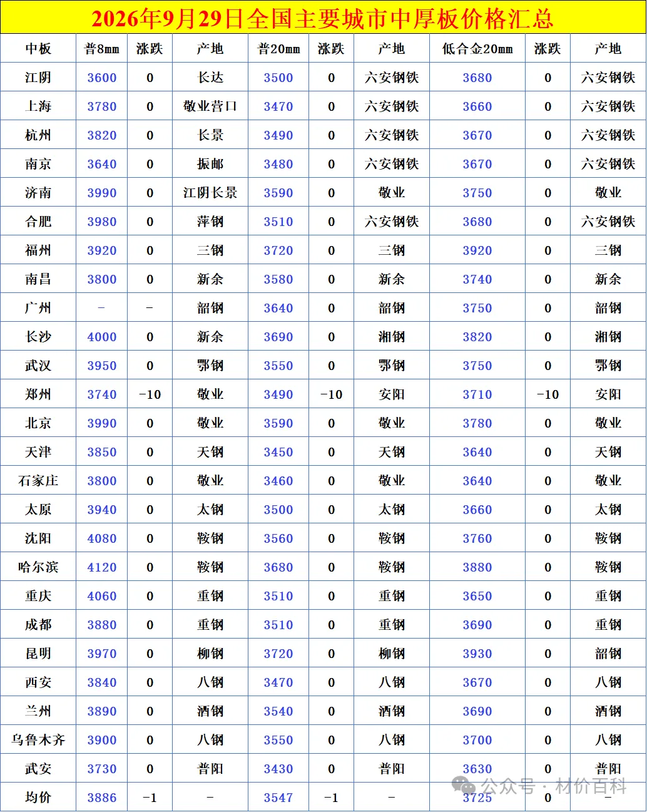
Task: Click city name 北京 in first column
Action: point(38,423)
